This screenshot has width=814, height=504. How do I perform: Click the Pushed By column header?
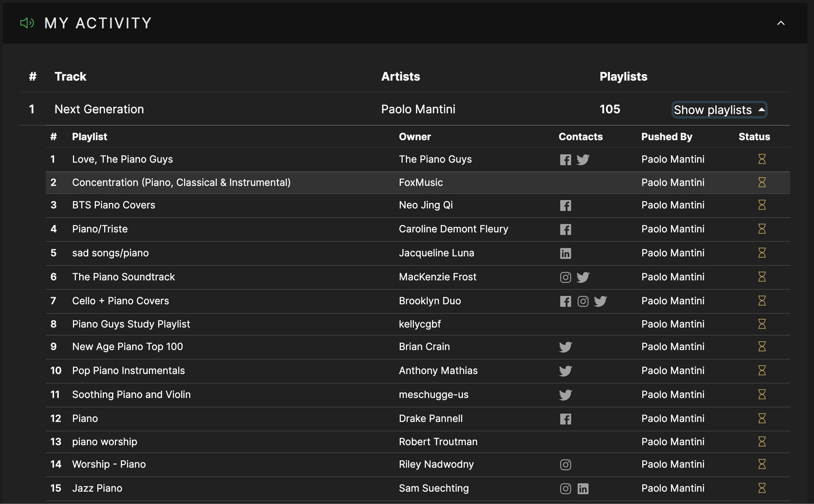[x=667, y=137]
